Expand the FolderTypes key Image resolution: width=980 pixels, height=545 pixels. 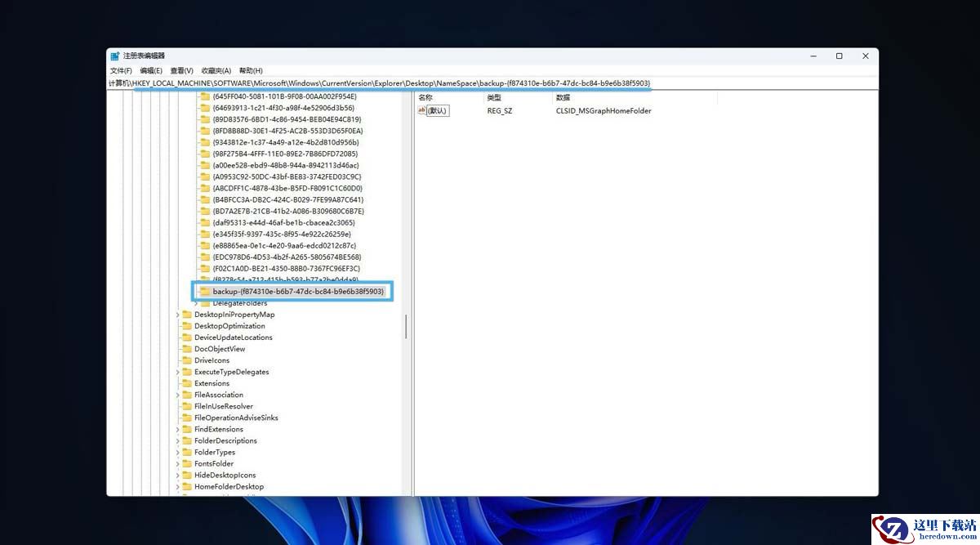[x=177, y=452]
